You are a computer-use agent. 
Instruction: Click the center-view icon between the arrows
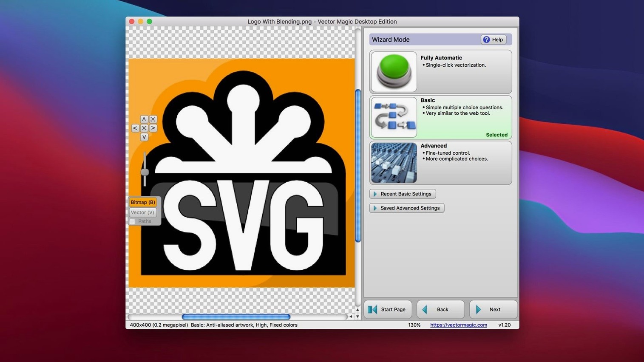coord(144,128)
